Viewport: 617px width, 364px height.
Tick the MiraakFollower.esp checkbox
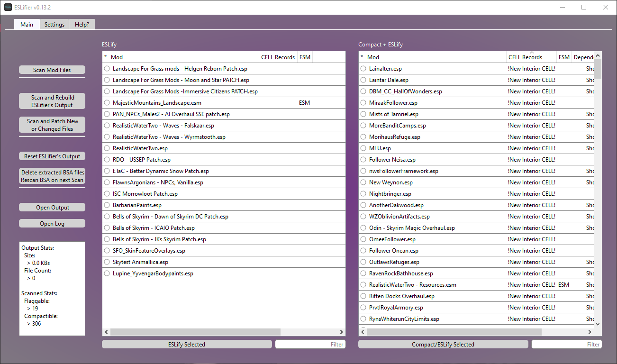(x=363, y=103)
